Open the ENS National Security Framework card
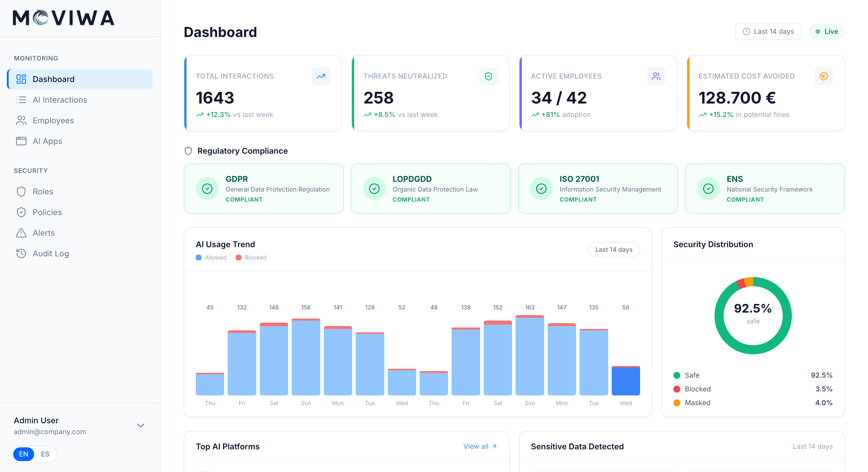The image size is (868, 472). 765,188
